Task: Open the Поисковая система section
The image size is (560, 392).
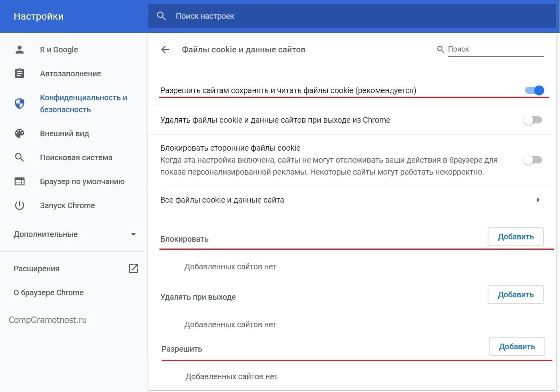Action: click(76, 157)
